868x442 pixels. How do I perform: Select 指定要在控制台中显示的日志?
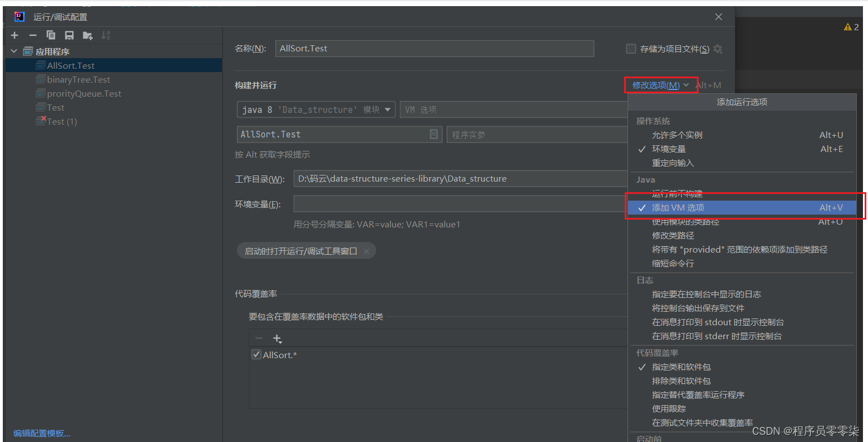point(742,294)
